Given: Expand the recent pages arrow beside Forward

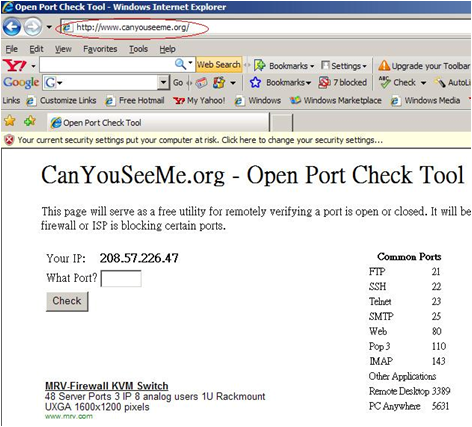Looking at the screenshot, I should click(x=49, y=27).
